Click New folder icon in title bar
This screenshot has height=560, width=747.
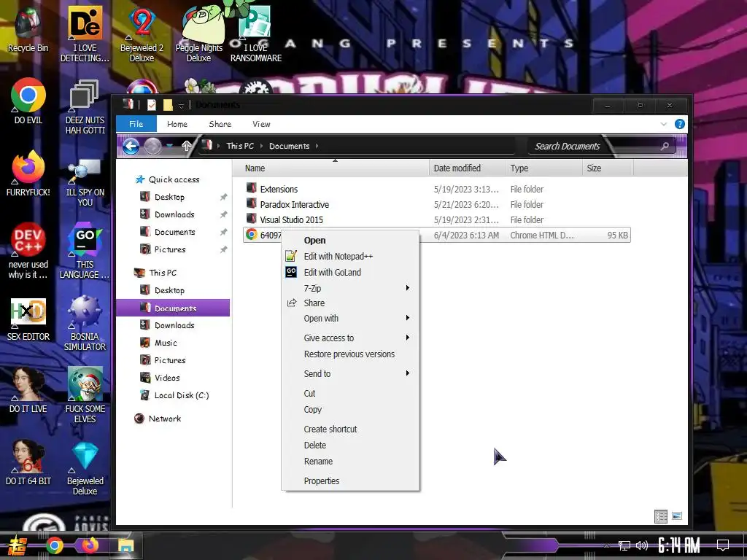(x=168, y=105)
